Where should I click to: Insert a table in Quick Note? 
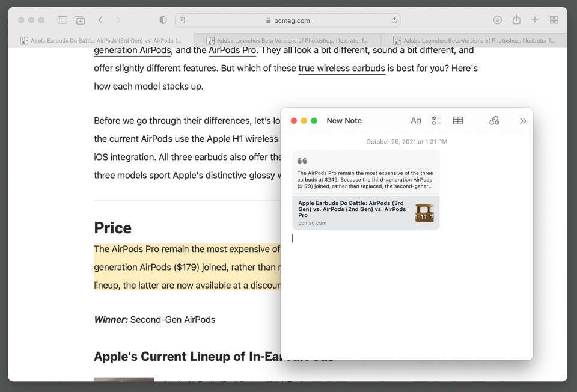point(458,121)
